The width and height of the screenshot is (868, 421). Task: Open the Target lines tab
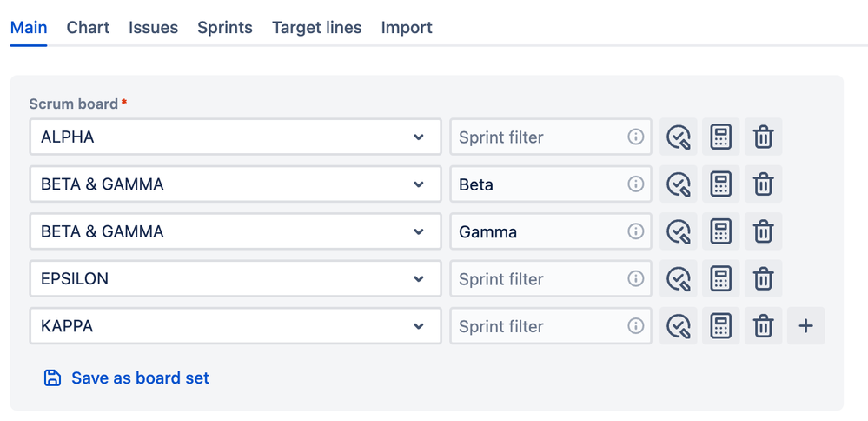pyautogui.click(x=316, y=28)
